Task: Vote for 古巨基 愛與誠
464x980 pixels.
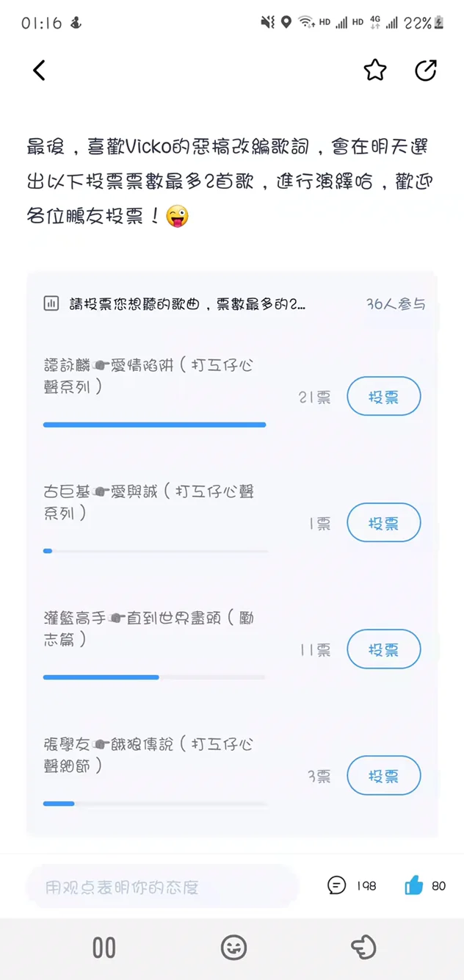Action: coord(384,523)
